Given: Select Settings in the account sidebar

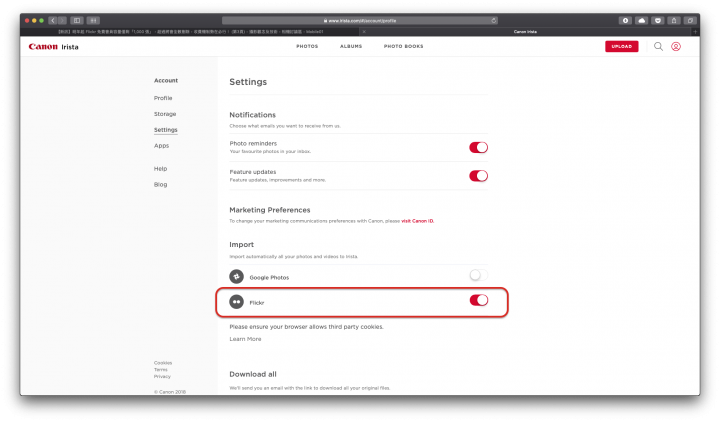Looking at the screenshot, I should [166, 130].
